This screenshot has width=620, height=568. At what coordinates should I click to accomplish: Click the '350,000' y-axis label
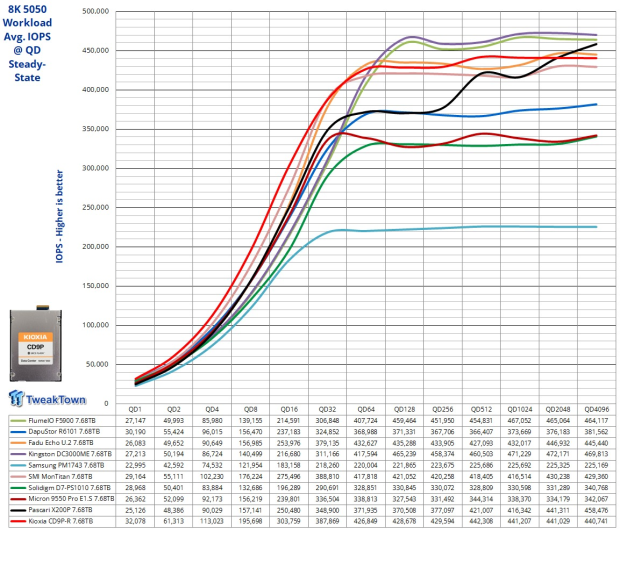pos(96,129)
